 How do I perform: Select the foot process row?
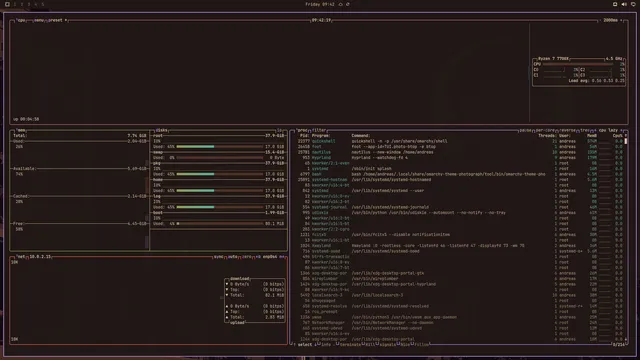click(460, 147)
